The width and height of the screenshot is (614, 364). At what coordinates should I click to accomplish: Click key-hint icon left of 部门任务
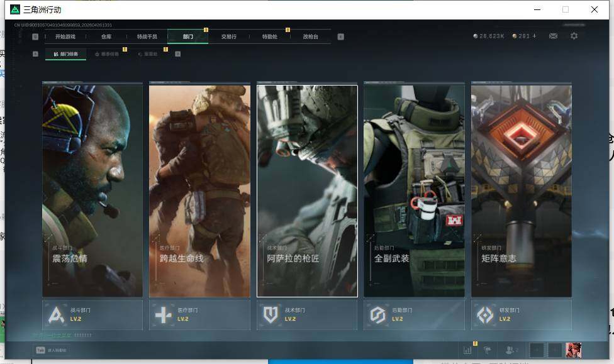[35, 54]
